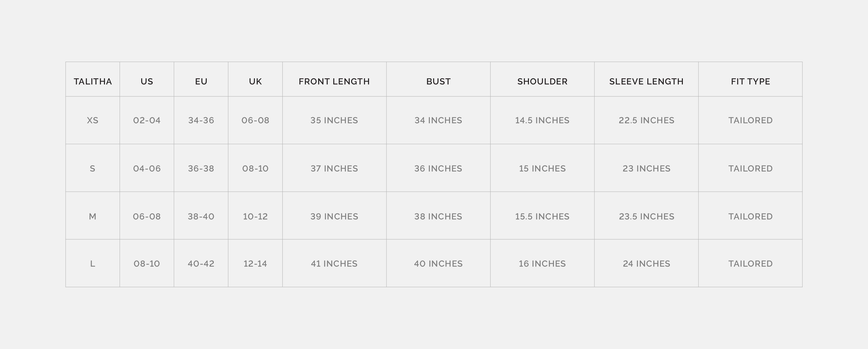868x349 pixels.
Task: Click the 22.5 INCHES sleeve length cell
Action: tap(646, 120)
